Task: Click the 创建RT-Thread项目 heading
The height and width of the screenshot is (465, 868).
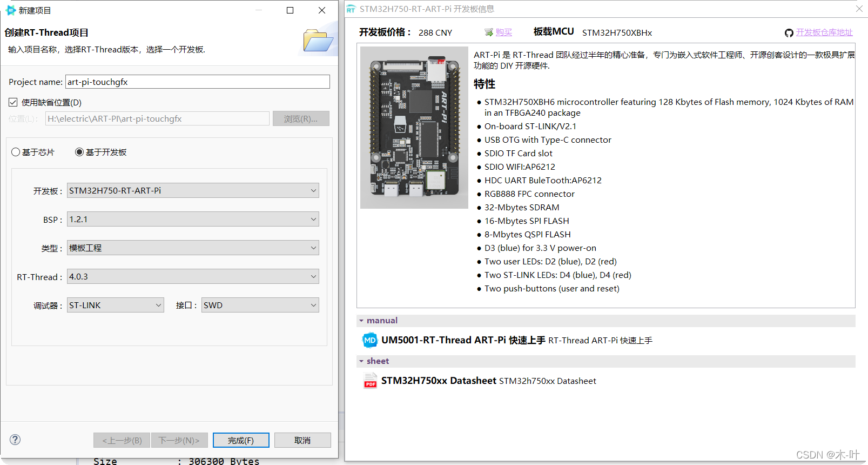Action: 46,32
